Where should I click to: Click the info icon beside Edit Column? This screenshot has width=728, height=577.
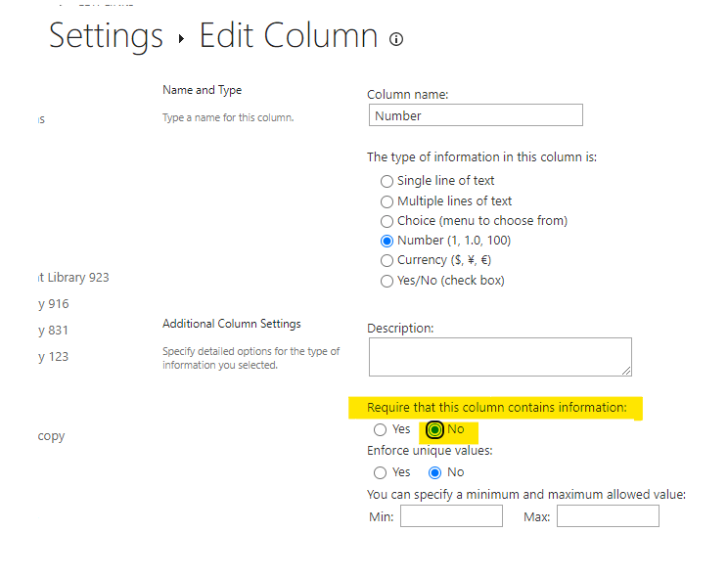tap(396, 39)
